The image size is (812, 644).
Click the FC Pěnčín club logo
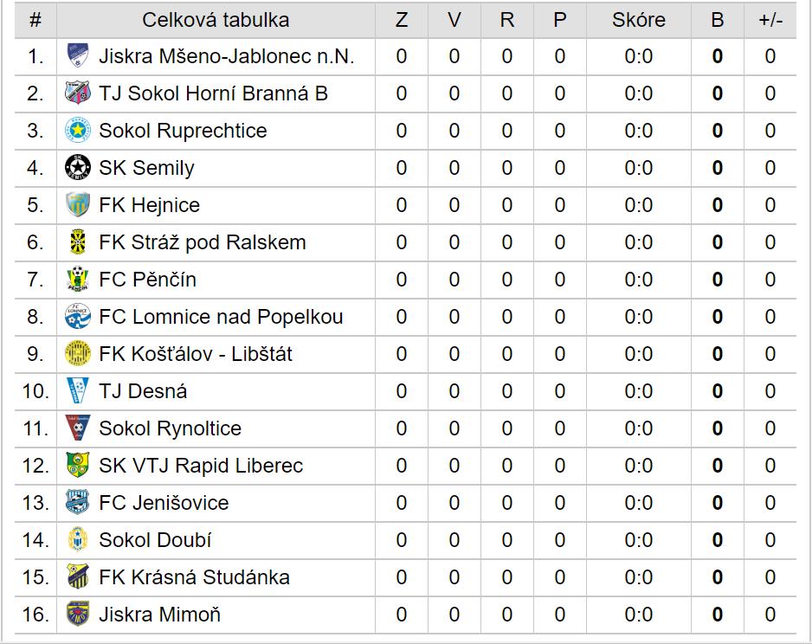coord(78,280)
